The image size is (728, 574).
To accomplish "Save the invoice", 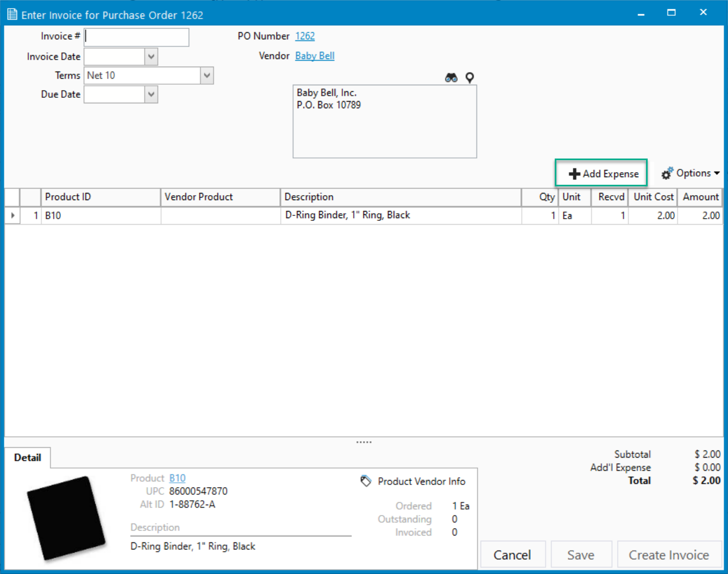I will point(580,555).
